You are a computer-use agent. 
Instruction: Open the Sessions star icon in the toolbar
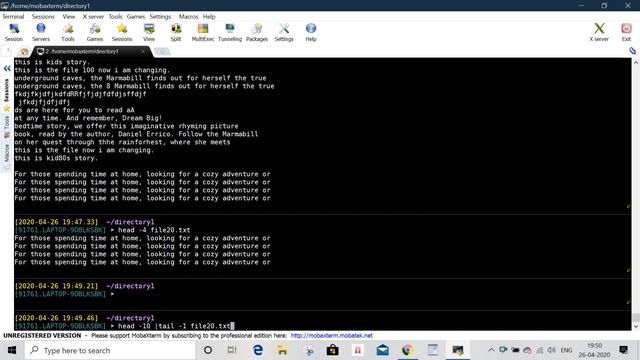click(122, 32)
